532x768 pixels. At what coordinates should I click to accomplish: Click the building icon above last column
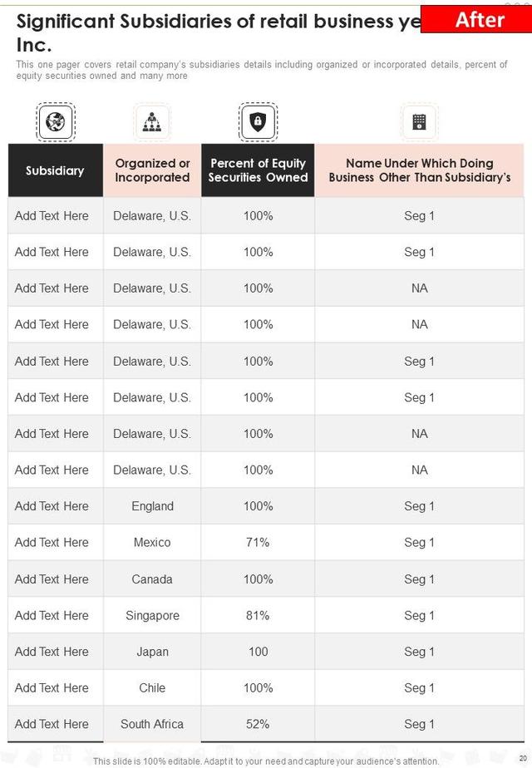coord(419,122)
